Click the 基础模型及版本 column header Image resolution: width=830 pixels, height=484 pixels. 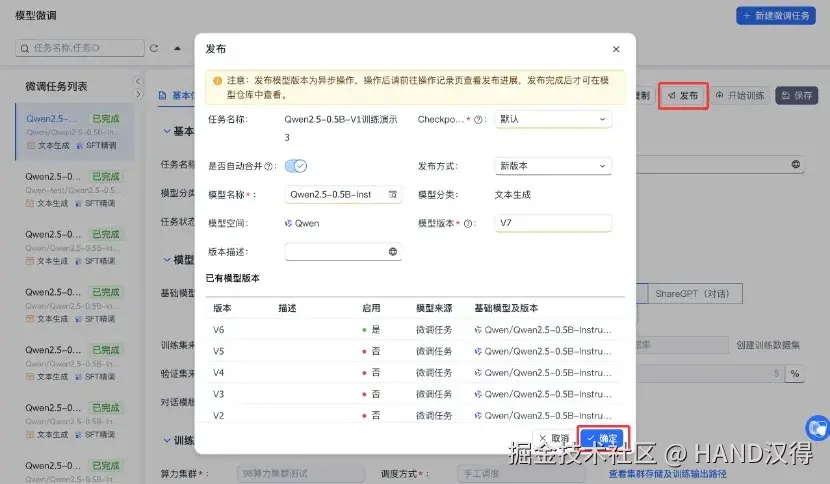506,308
